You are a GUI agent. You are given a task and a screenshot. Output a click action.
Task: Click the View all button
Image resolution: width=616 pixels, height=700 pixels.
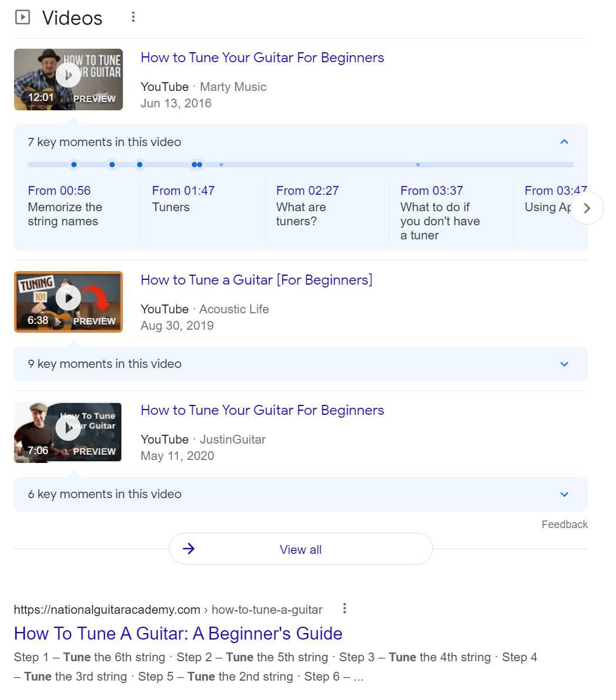[301, 549]
